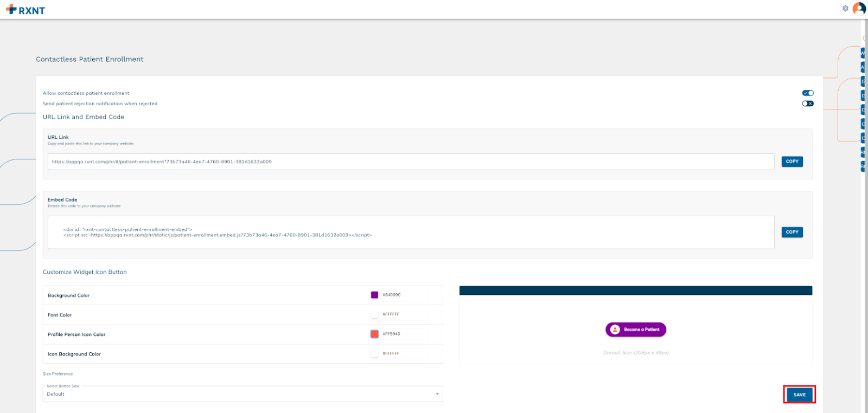Click the Become a Patient preview button
Viewport: 868px width, 413px height.
pyautogui.click(x=636, y=330)
